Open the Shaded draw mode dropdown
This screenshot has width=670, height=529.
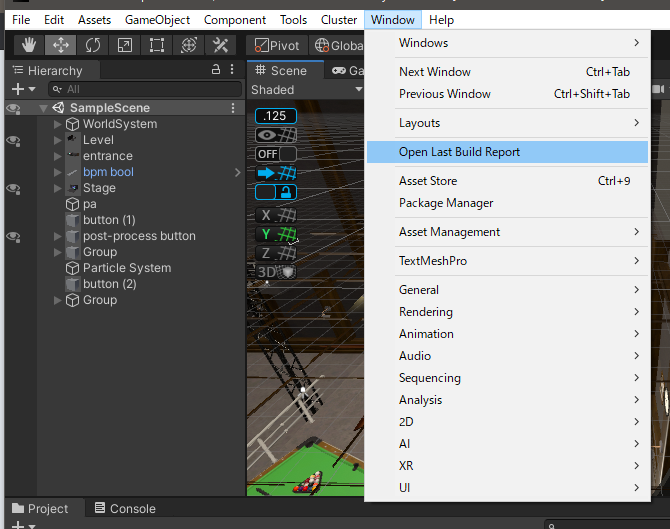(307, 90)
